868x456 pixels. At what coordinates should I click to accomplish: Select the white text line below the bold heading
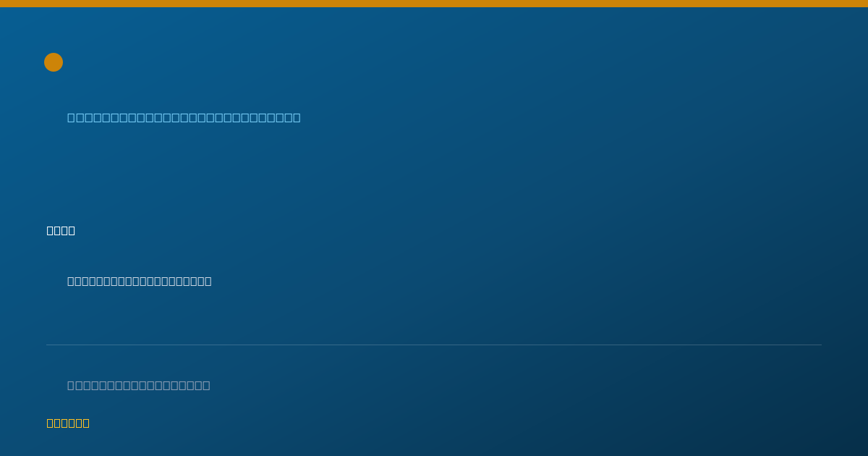click(x=140, y=281)
